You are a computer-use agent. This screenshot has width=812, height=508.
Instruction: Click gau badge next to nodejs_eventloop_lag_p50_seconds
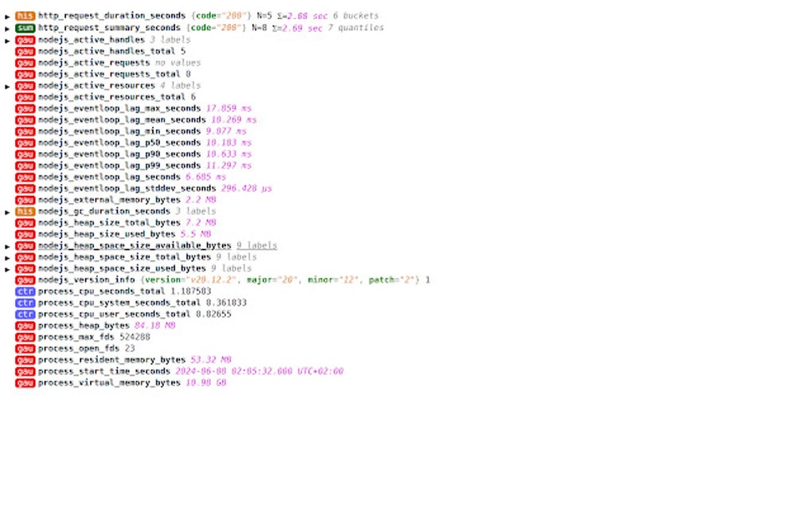point(25,143)
